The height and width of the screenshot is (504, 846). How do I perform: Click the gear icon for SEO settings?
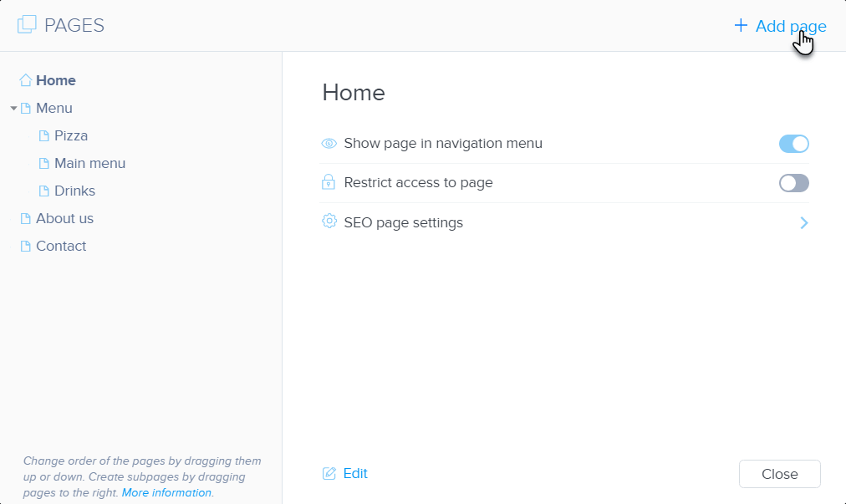329,222
